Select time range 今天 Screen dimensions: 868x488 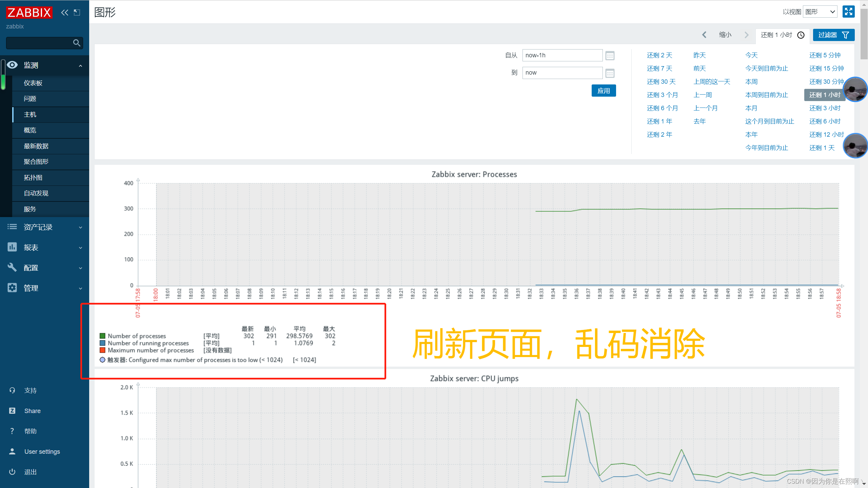click(x=751, y=55)
